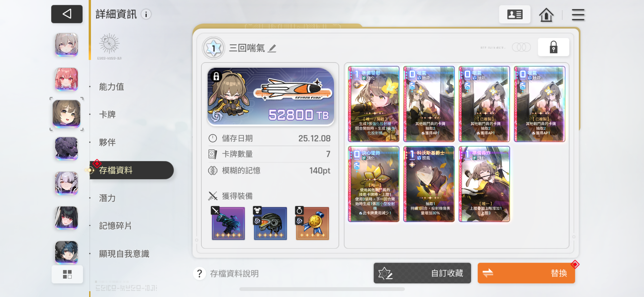Image resolution: width=644 pixels, height=297 pixels.
Task: Click the 自訂收藏 button
Action: point(422,273)
